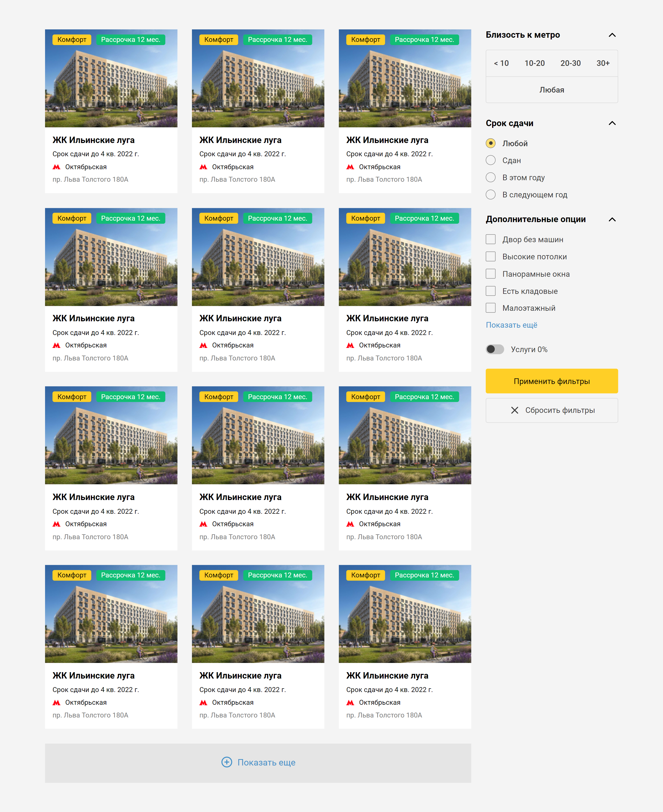Click the Применить фильтры button

(x=552, y=381)
